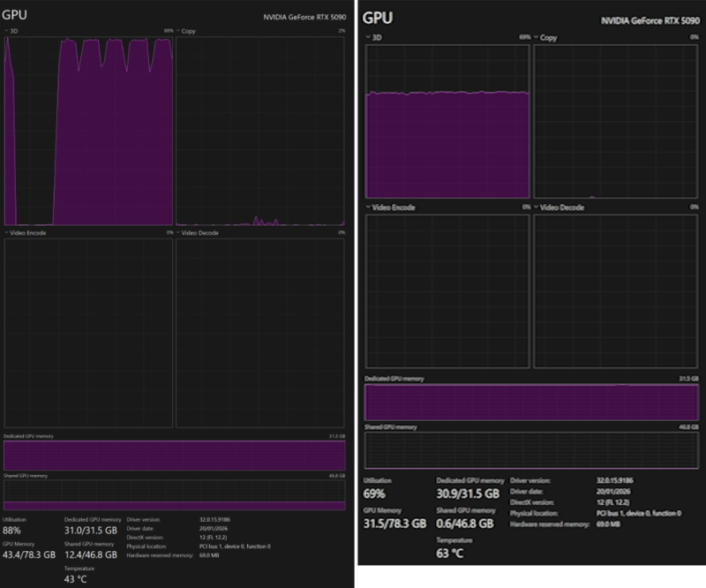Click the Shared GPU memory graph in the 43 °C panel
Screen dimensions: 706x588
pyautogui.click(x=175, y=495)
